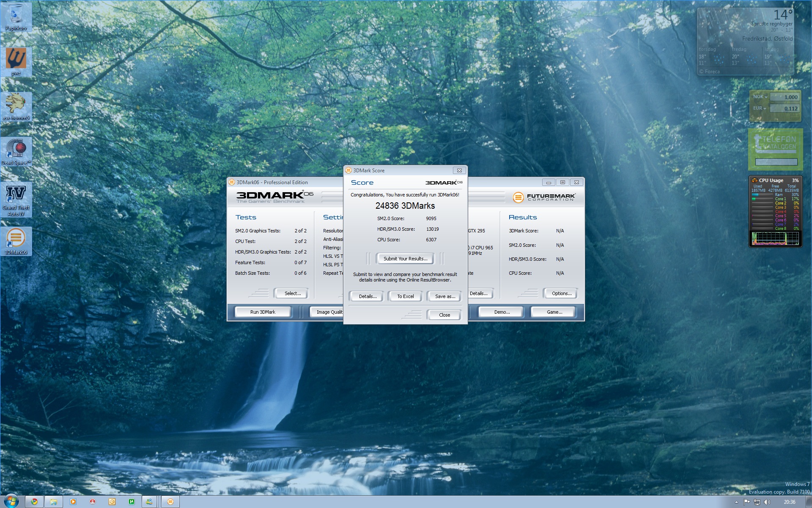
Task: Click Run 3DMark button
Action: [263, 312]
